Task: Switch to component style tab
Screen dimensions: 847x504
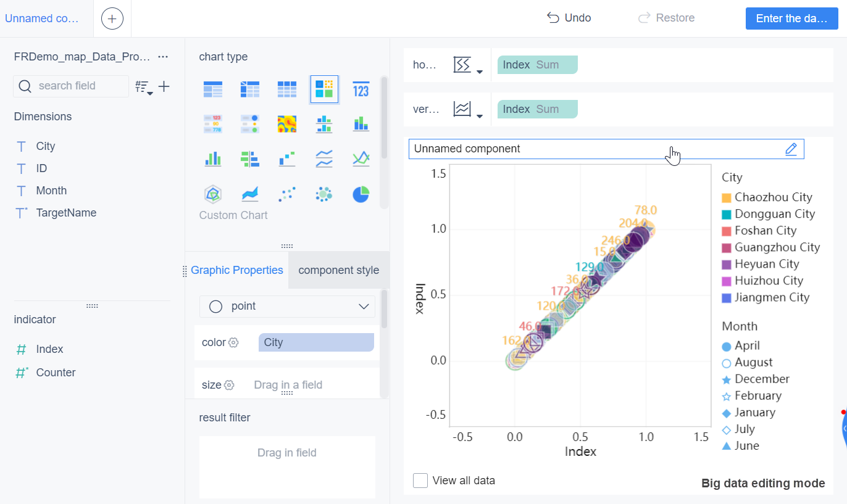Action: click(339, 270)
